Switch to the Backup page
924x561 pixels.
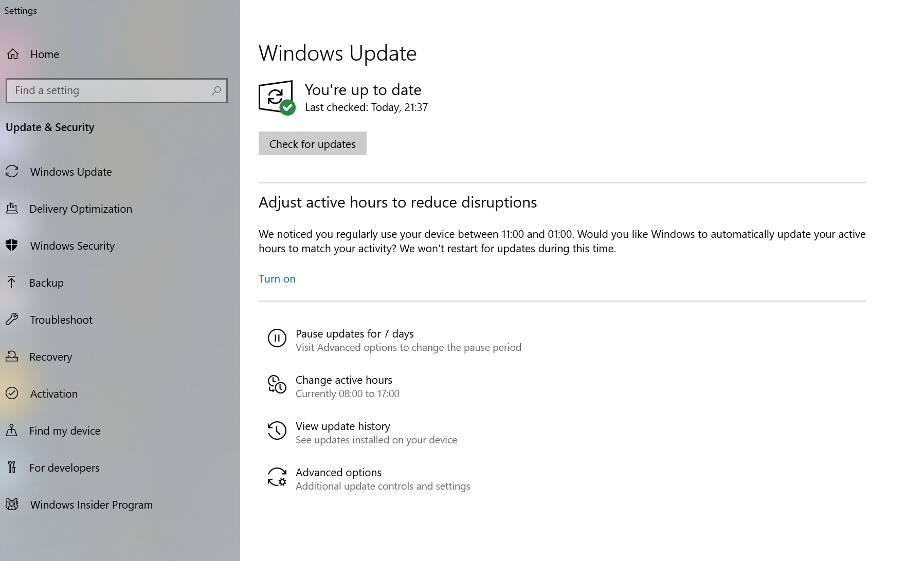(x=46, y=283)
